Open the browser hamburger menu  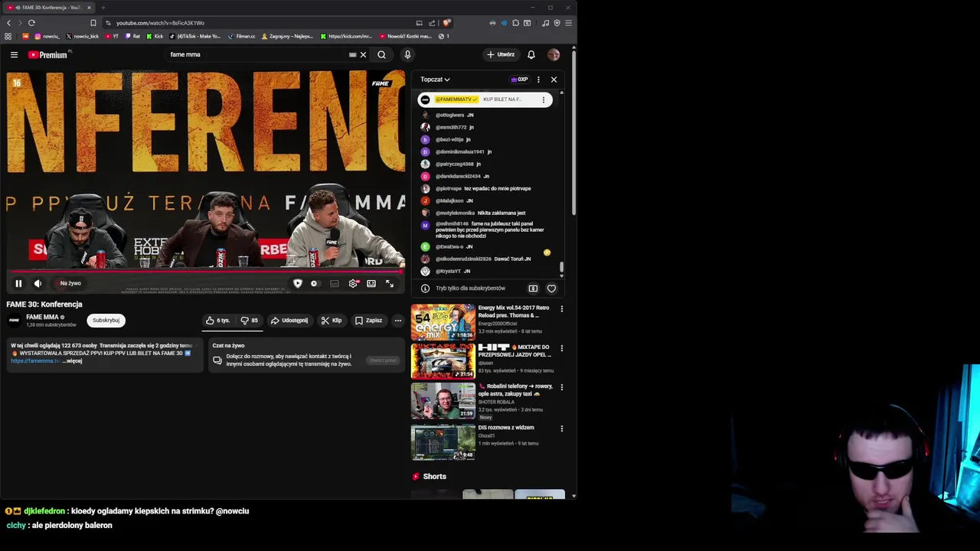click(568, 23)
